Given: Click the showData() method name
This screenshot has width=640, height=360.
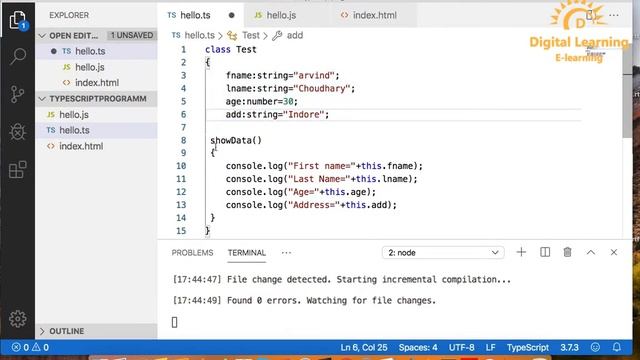Looking at the screenshot, I should coord(236,140).
